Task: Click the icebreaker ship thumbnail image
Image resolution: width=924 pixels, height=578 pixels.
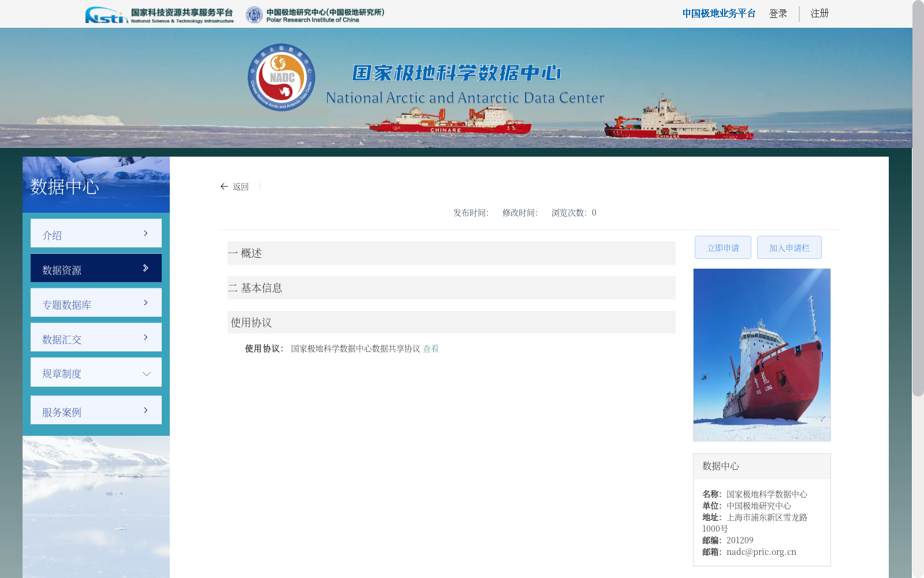Action: 762,355
